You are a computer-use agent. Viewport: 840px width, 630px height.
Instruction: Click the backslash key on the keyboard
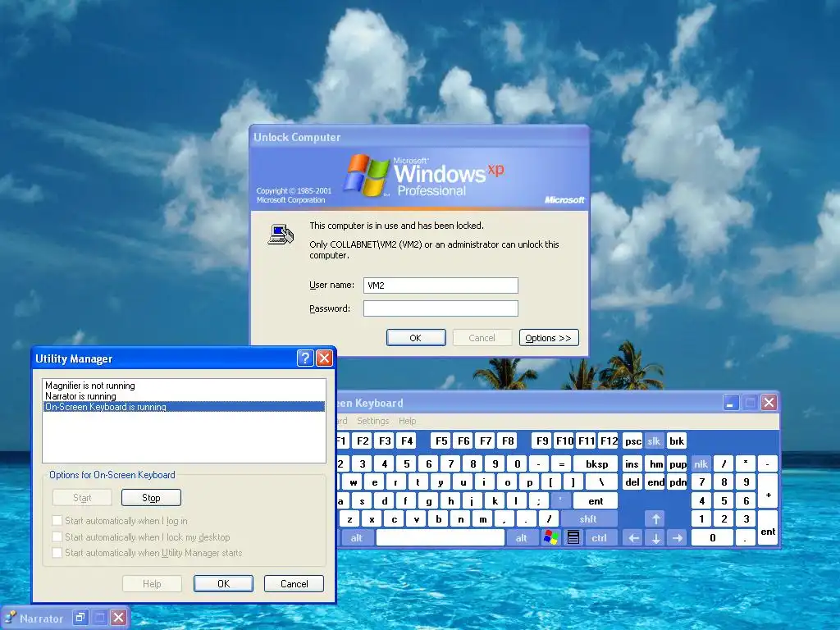point(601,482)
